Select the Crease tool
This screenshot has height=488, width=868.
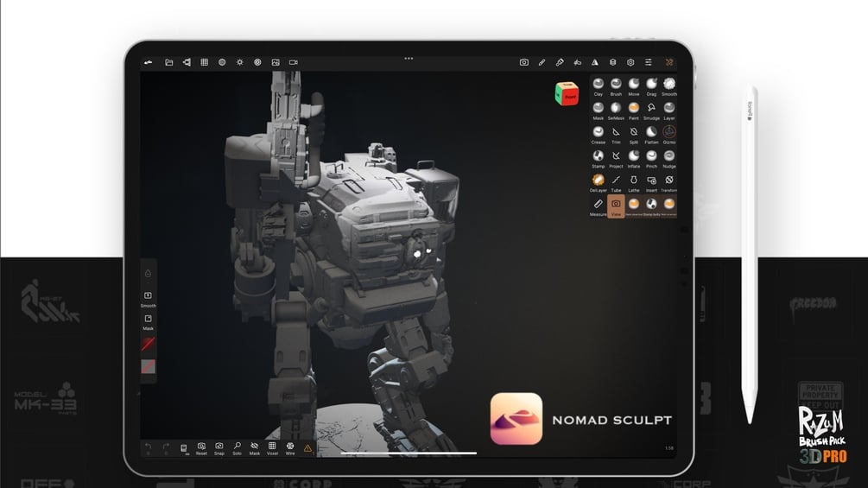(598, 135)
